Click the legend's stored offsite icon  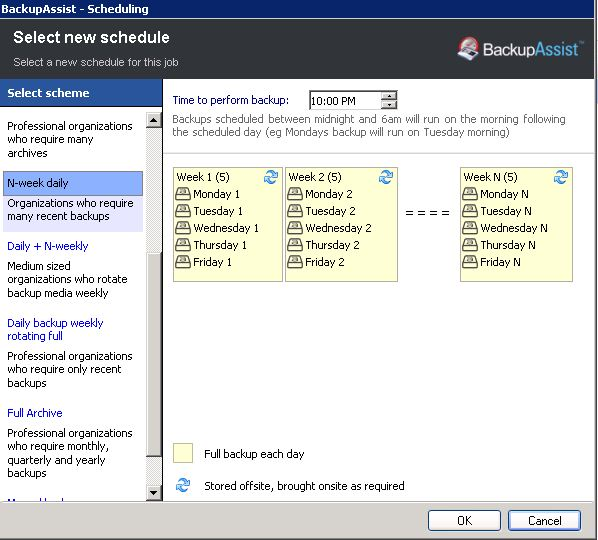[x=183, y=485]
